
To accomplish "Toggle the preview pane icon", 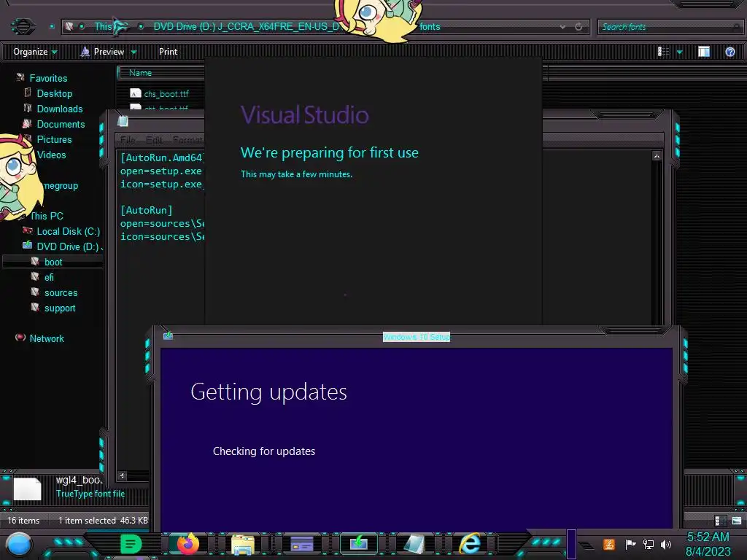I will (704, 52).
